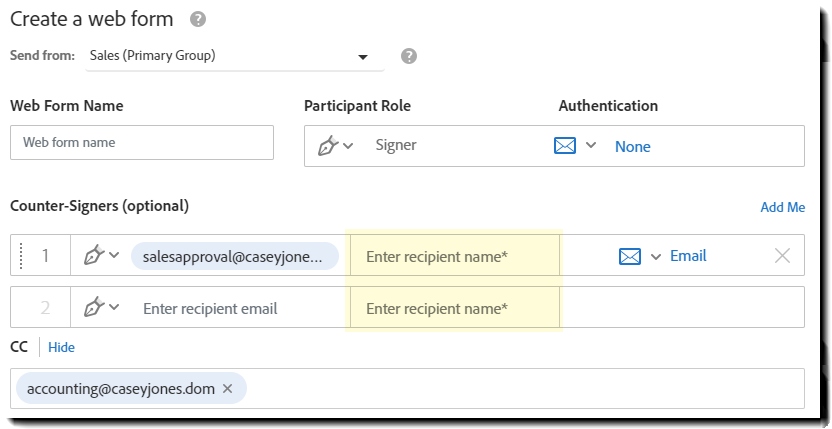Hide the CC section

tap(61, 347)
